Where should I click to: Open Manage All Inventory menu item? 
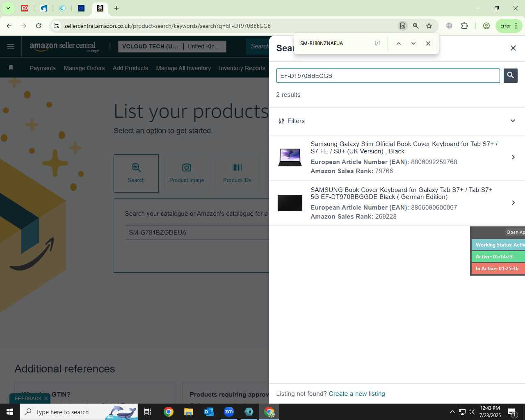(183, 68)
